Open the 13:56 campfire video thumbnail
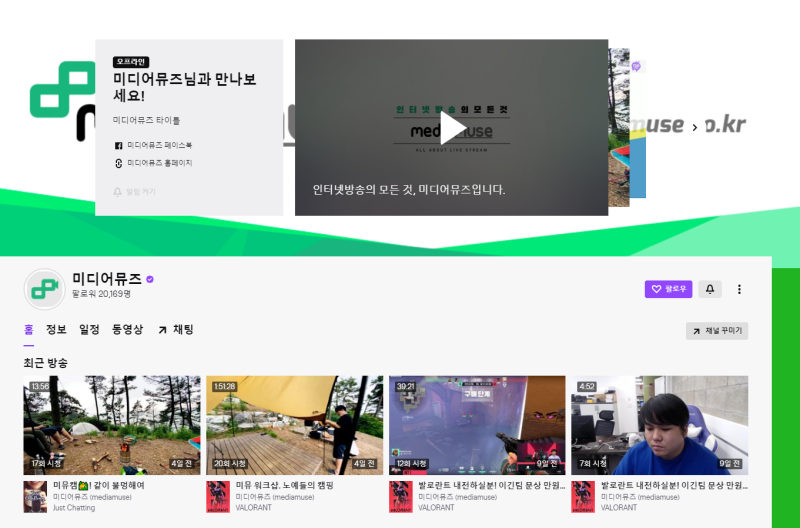The width and height of the screenshot is (800, 528). pos(112,425)
